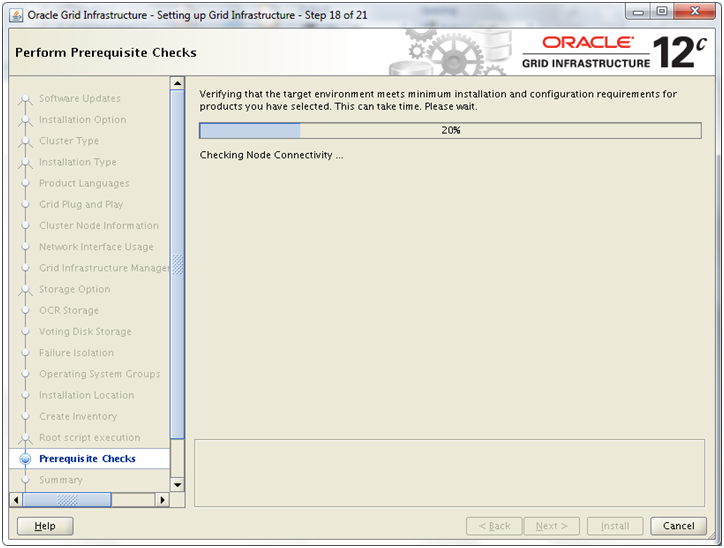
Task: Select the Prerequisite Checks step
Action: tap(88, 459)
